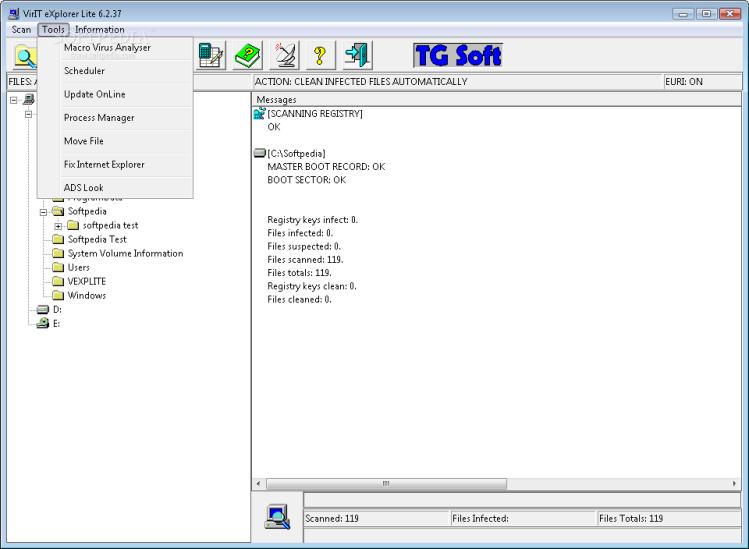Open Scheduler from Tools menu
This screenshot has width=749, height=549.
point(115,71)
